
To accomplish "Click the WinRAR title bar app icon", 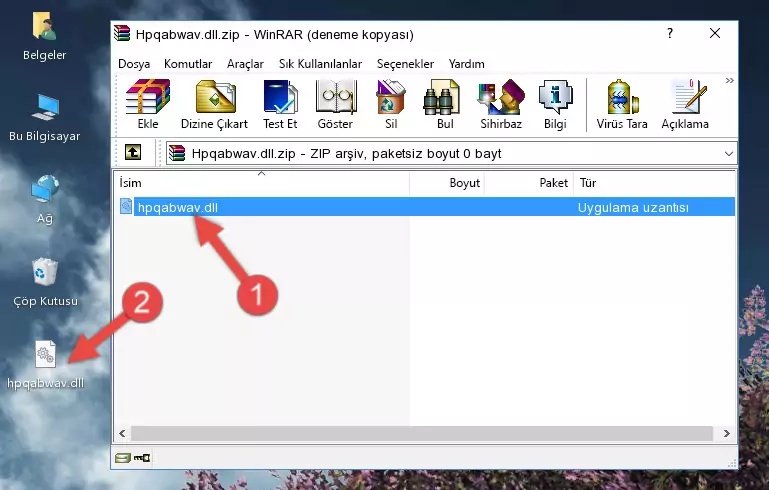I will pyautogui.click(x=122, y=34).
